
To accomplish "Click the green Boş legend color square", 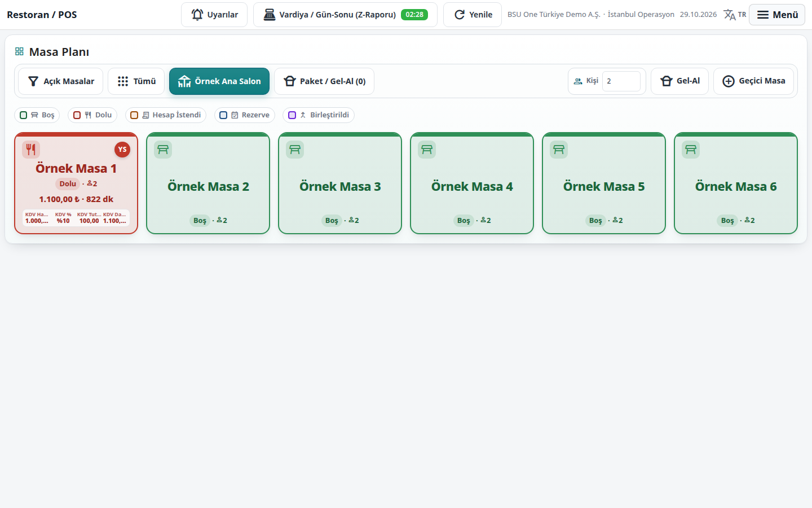I will [23, 115].
